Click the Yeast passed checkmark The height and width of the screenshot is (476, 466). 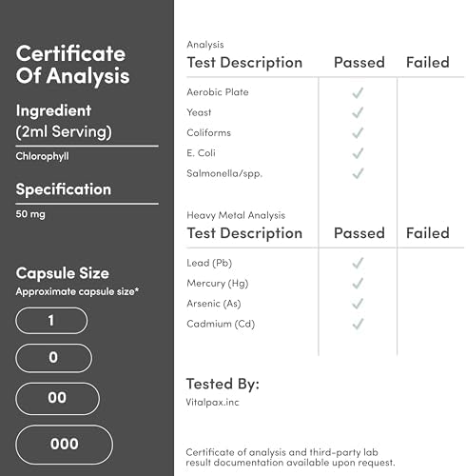[358, 112]
